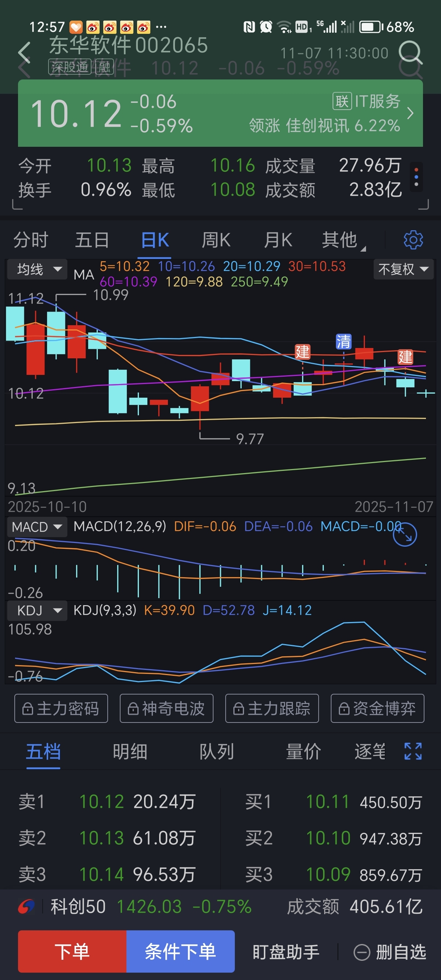Tap the DIF=-0.06 MACD legend value

click(x=205, y=526)
